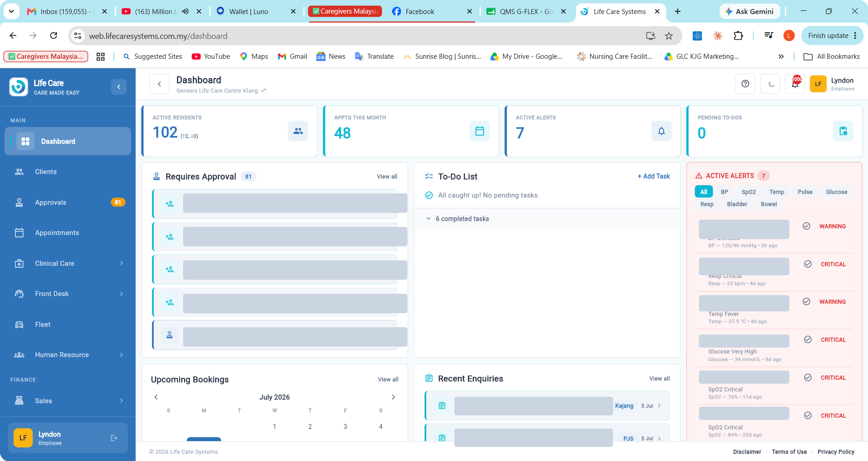Switch to the Wallet | Luno tab
The image size is (868, 461).
click(x=255, y=11)
